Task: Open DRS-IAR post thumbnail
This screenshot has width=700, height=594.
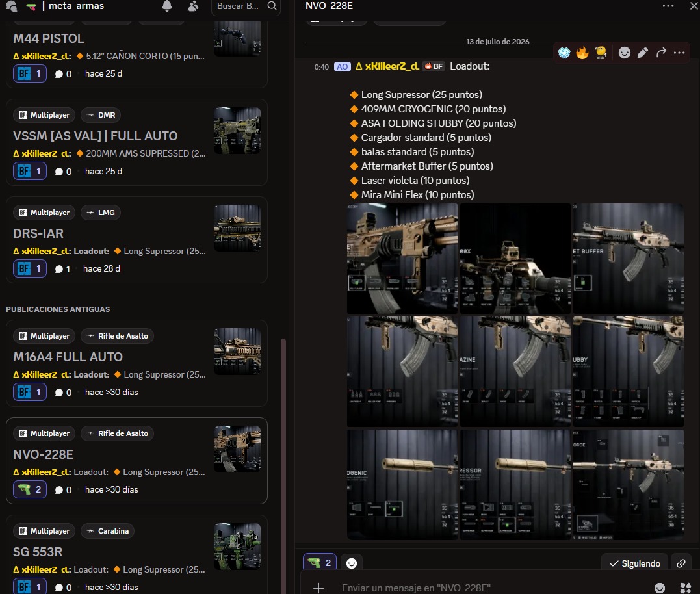Action: point(237,228)
